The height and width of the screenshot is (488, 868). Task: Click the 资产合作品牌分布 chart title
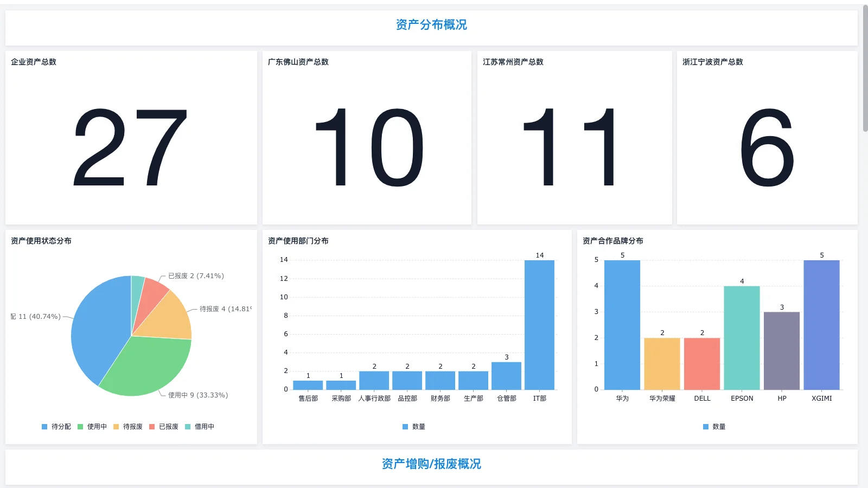[613, 241]
